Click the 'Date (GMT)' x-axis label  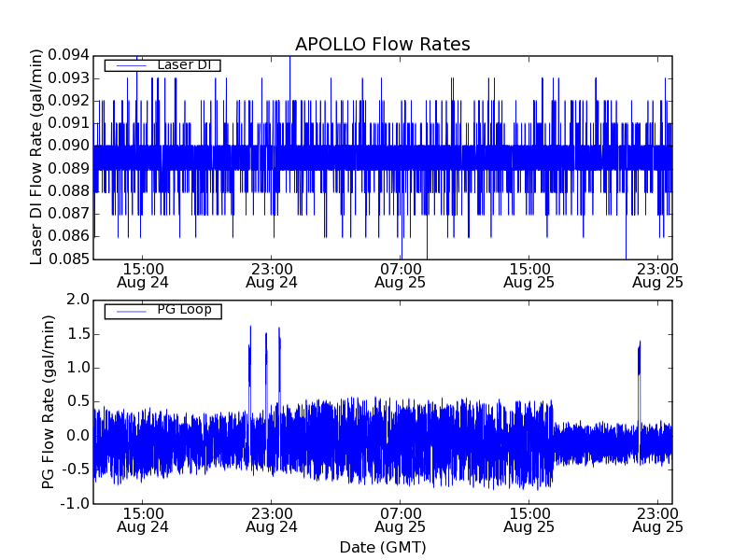pos(383,548)
